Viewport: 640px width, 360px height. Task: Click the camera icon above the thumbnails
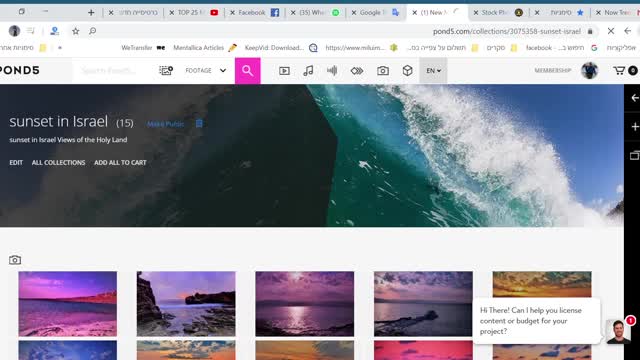15,260
